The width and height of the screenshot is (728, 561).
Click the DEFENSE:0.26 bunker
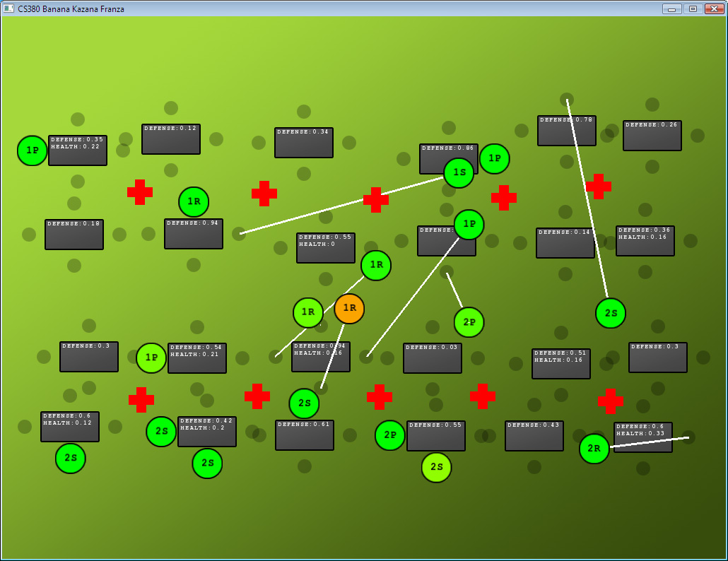652,136
